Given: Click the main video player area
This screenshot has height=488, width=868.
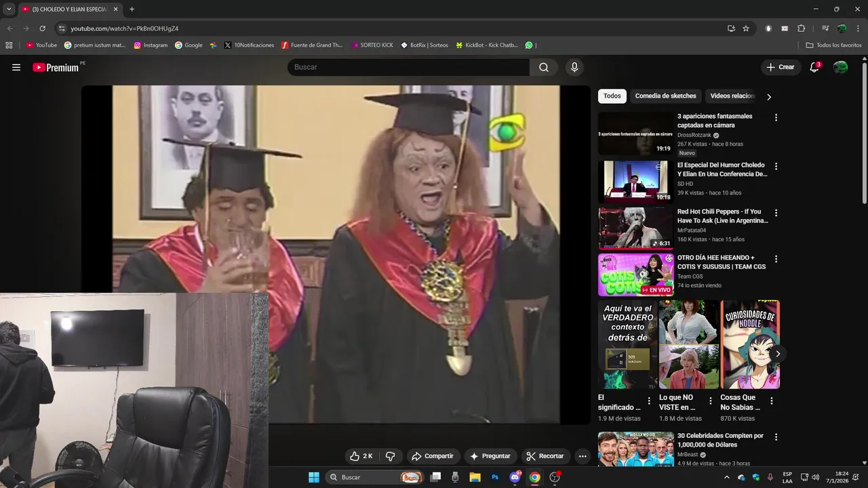Looking at the screenshot, I should [336, 254].
